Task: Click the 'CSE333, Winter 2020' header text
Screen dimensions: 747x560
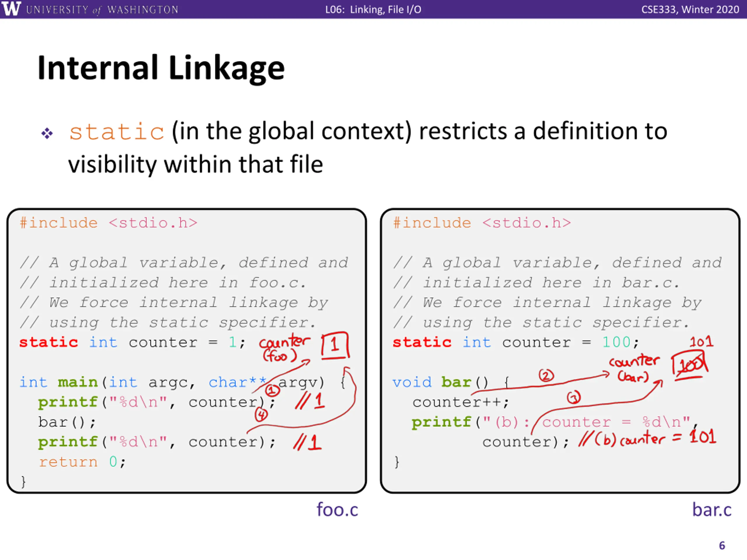Action: [x=690, y=9]
